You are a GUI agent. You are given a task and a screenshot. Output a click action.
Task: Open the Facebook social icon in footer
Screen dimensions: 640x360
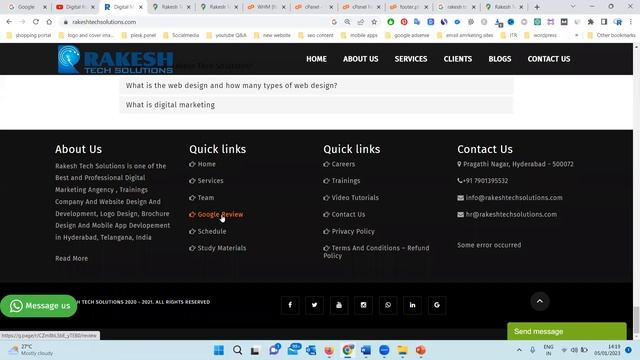pyautogui.click(x=290, y=305)
